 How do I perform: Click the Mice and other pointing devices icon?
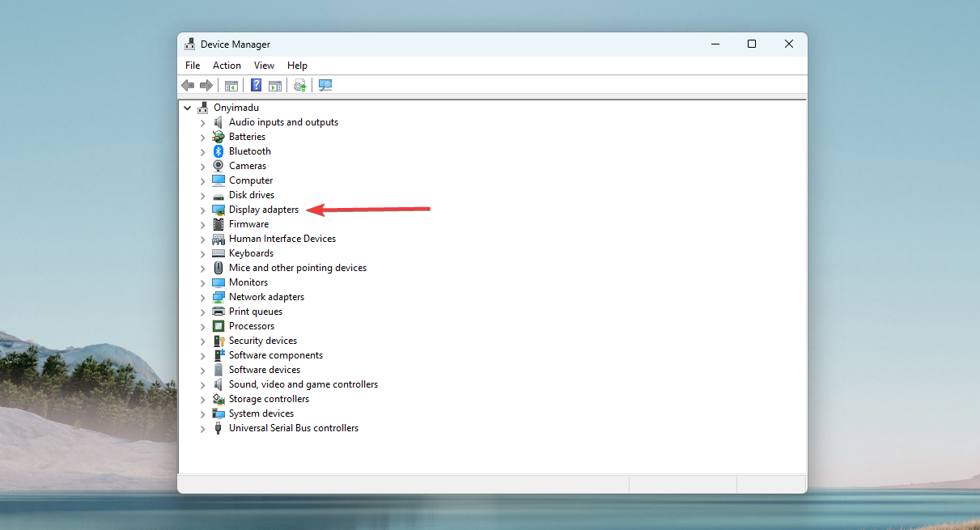tap(218, 268)
